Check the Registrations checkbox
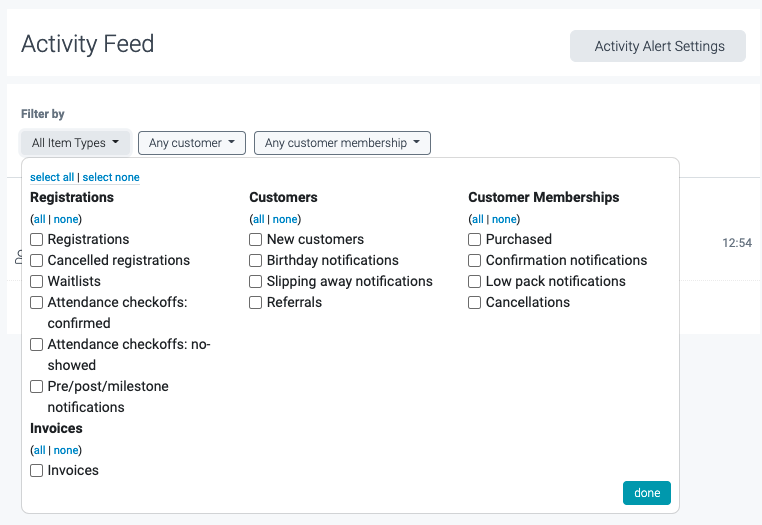The image size is (762, 525). pyautogui.click(x=37, y=240)
